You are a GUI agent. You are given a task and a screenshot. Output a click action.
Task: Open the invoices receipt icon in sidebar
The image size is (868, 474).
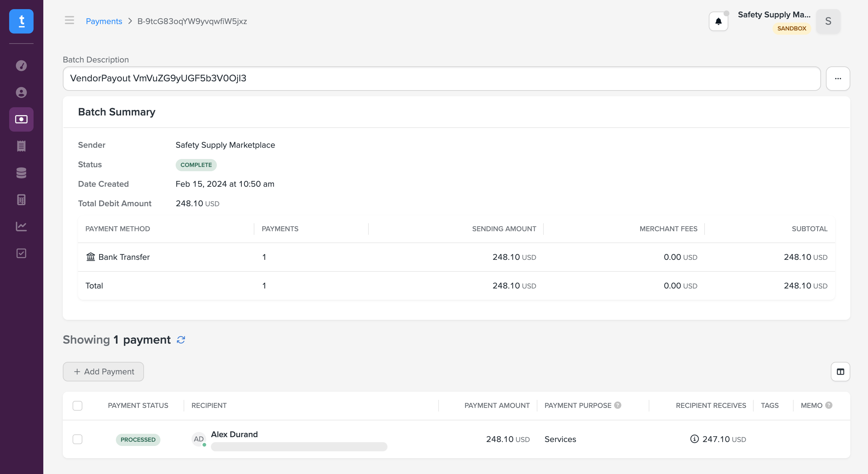click(21, 146)
